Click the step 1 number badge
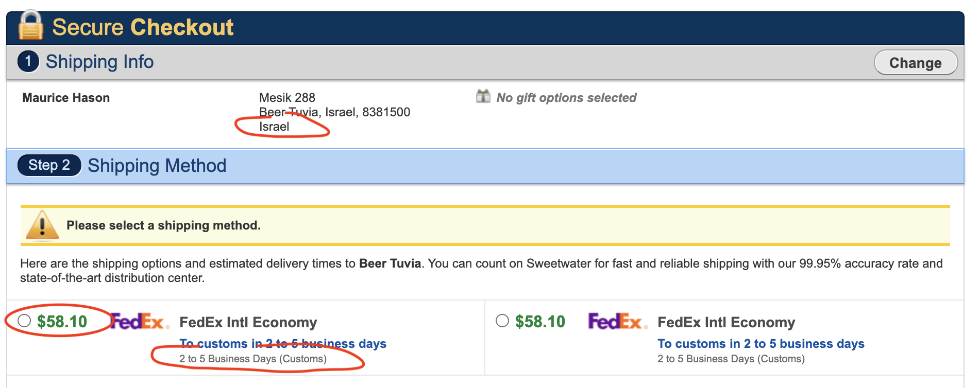980x388 pixels. 28,61
